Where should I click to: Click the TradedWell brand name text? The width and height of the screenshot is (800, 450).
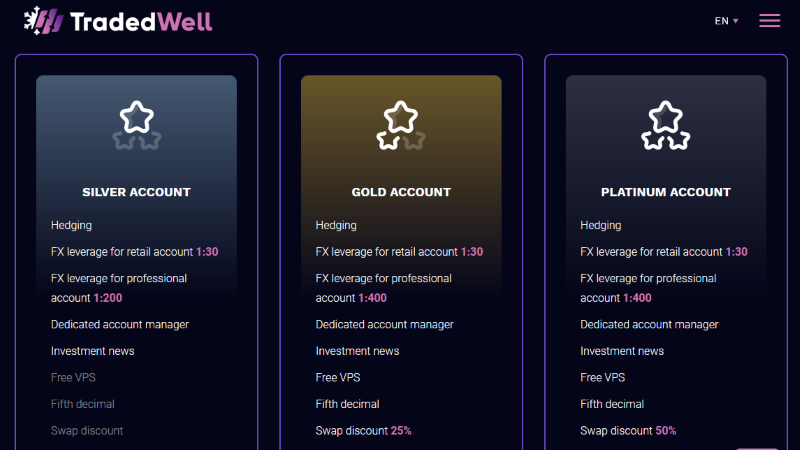pyautogui.click(x=141, y=22)
